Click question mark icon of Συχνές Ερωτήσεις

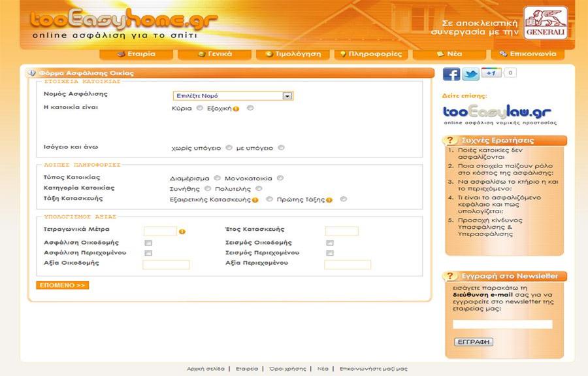pyautogui.click(x=449, y=141)
